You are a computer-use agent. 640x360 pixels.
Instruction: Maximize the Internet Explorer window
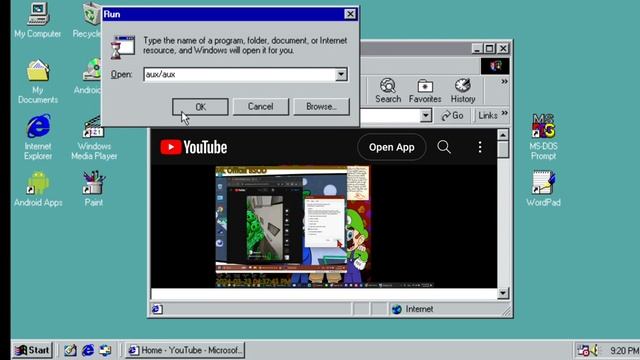click(x=490, y=49)
